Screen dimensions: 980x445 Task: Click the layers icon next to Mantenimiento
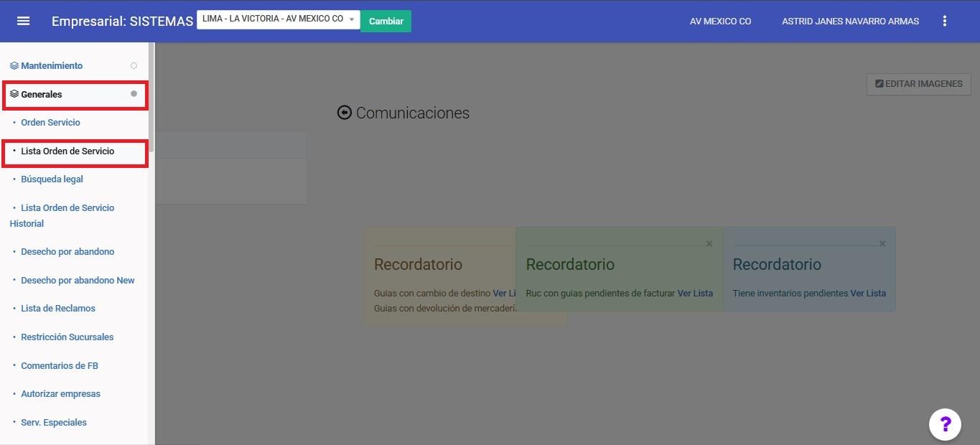tap(14, 65)
